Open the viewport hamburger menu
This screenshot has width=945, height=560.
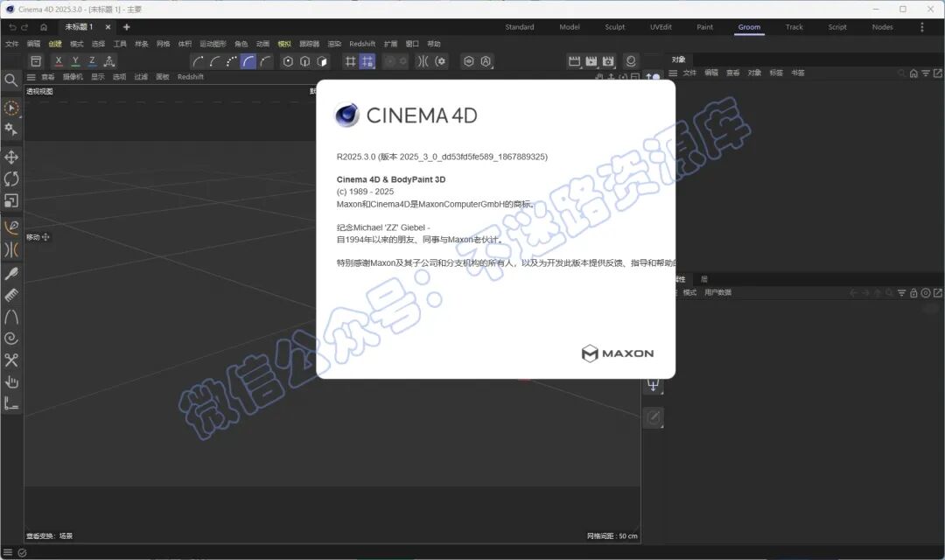[x=31, y=77]
